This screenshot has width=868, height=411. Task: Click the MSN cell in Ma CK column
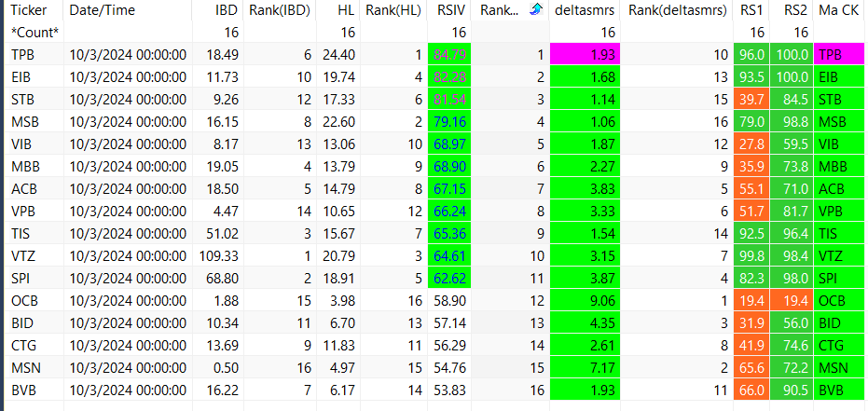pyautogui.click(x=839, y=368)
